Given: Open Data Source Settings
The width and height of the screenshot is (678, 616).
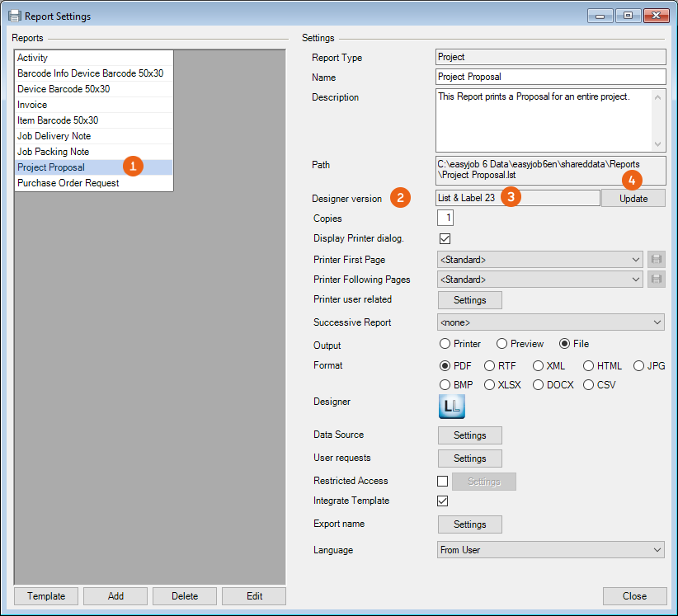Looking at the screenshot, I should [469, 435].
